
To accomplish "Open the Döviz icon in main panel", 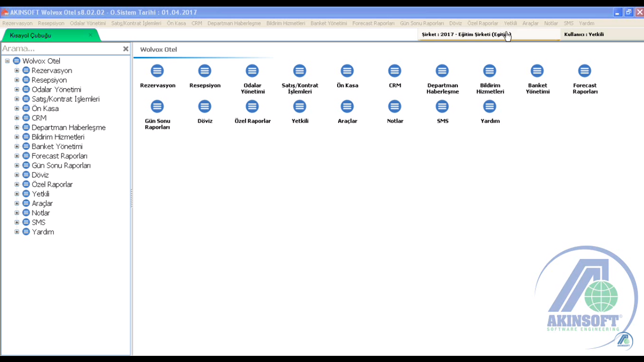I will (205, 107).
